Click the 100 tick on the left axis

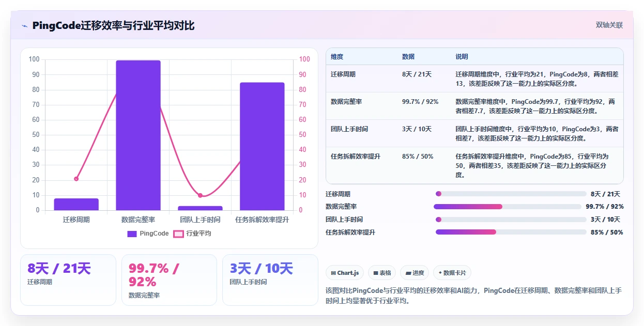pyautogui.click(x=34, y=59)
